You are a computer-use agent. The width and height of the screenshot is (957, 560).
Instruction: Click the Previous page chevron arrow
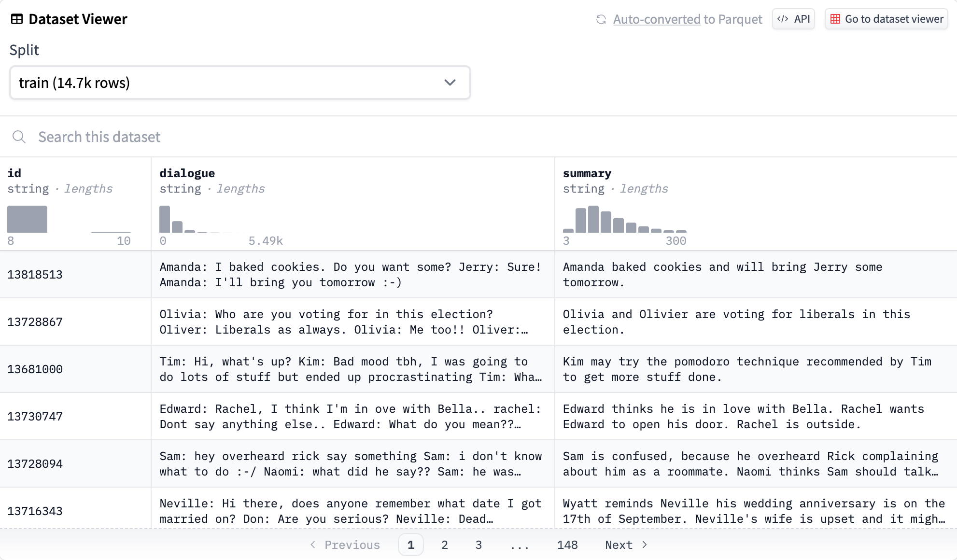313,545
